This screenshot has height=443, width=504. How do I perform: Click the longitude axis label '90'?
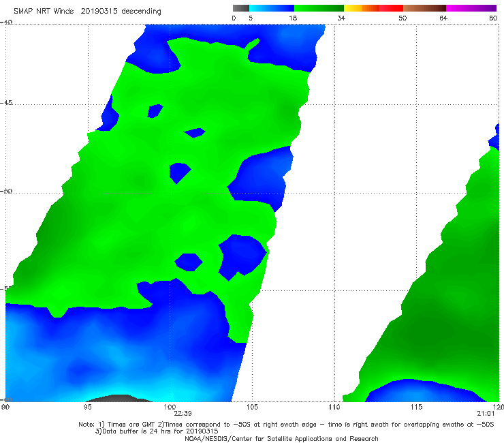coord(5,408)
